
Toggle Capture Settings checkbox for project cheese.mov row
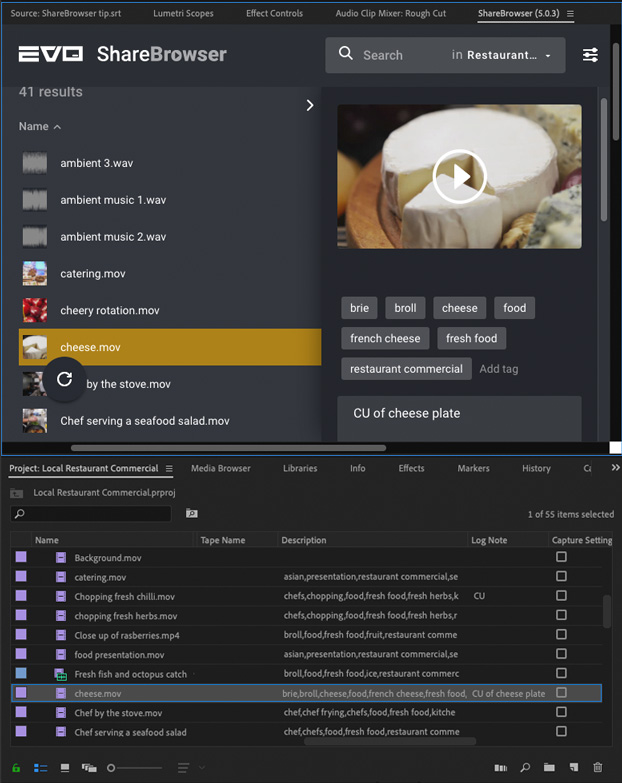point(561,693)
